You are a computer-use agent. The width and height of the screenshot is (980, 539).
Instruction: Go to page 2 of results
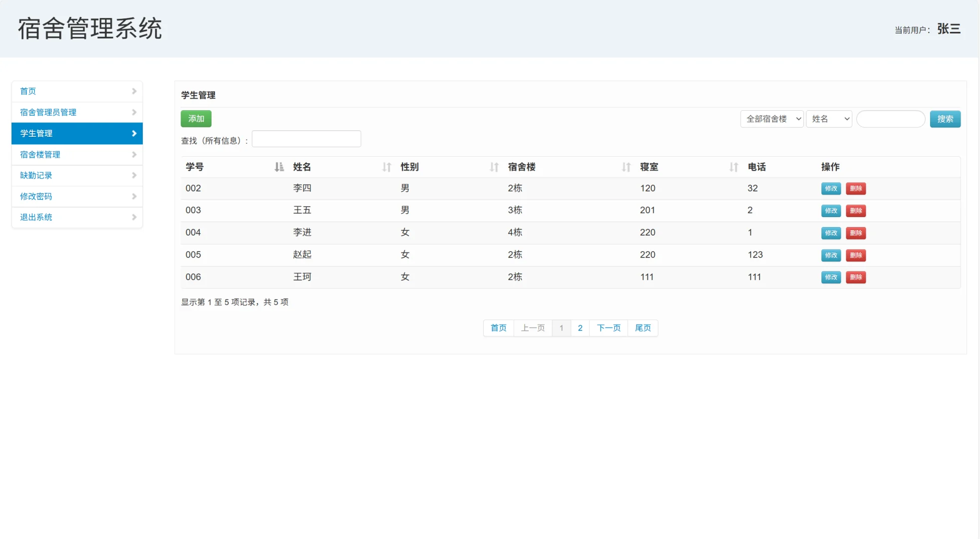click(x=580, y=328)
